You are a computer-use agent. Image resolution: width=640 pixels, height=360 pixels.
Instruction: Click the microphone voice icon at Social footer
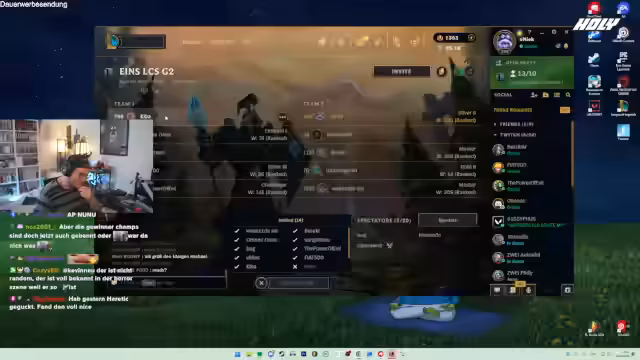tap(529, 290)
